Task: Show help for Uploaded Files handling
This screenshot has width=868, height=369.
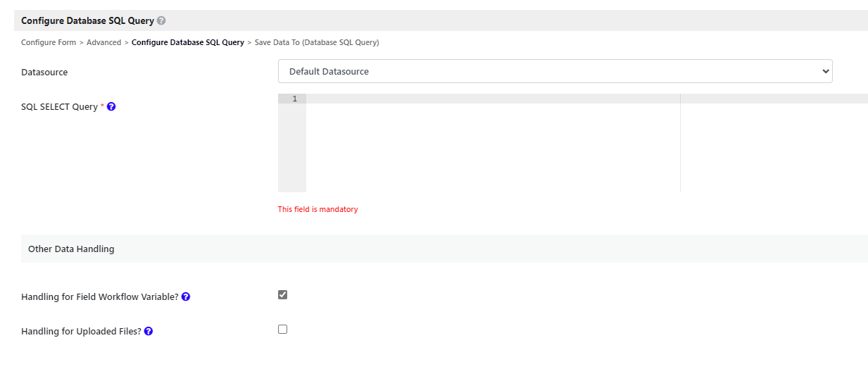Action: point(149,331)
